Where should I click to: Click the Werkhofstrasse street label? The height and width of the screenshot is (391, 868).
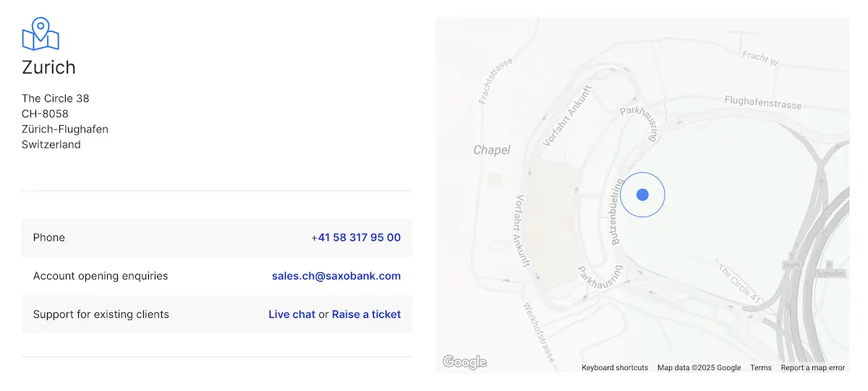tap(539, 332)
